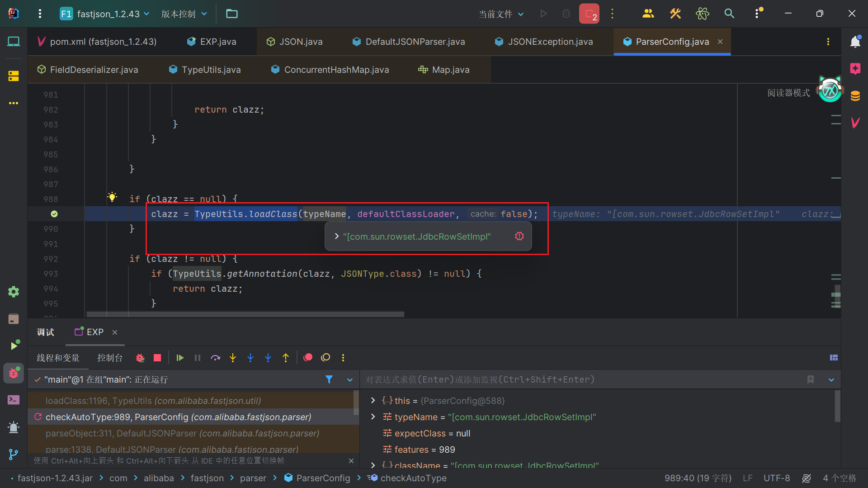This screenshot has height=488, width=868.
Task: Click Step Over in debugger toolbar
Action: click(215, 358)
